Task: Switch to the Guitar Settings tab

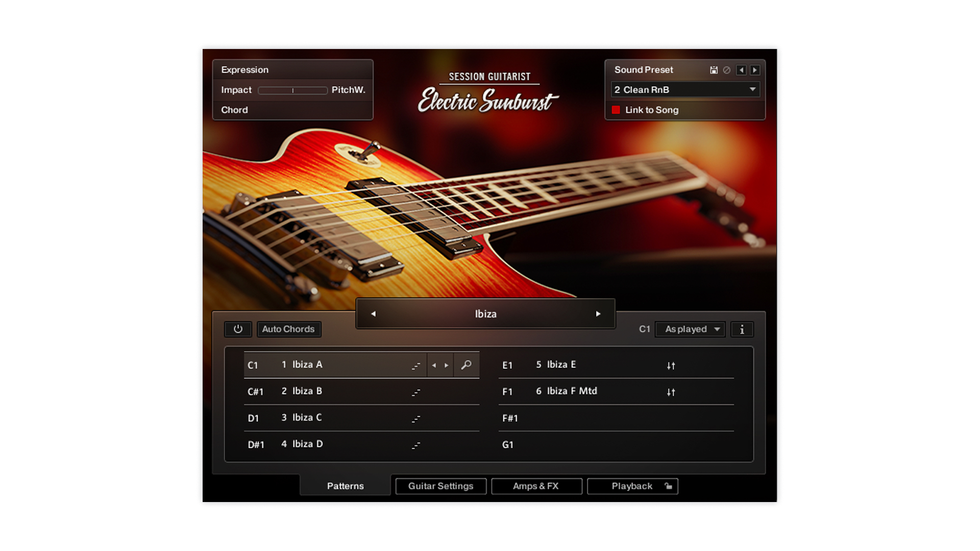Action: (440, 486)
